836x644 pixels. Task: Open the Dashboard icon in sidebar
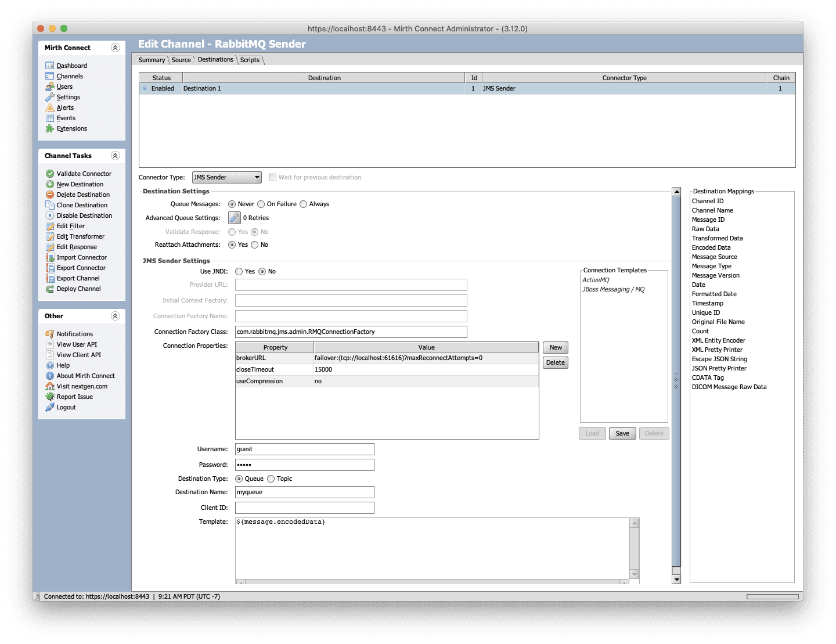(x=50, y=66)
